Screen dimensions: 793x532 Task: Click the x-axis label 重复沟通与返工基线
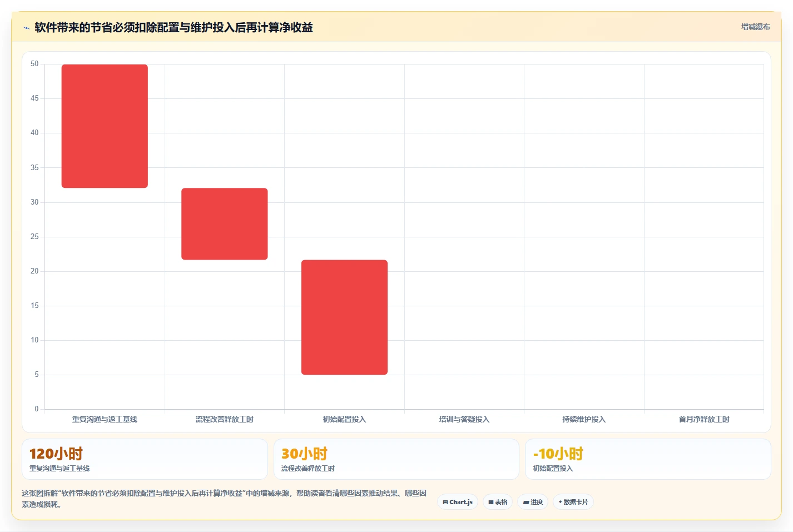coord(105,419)
